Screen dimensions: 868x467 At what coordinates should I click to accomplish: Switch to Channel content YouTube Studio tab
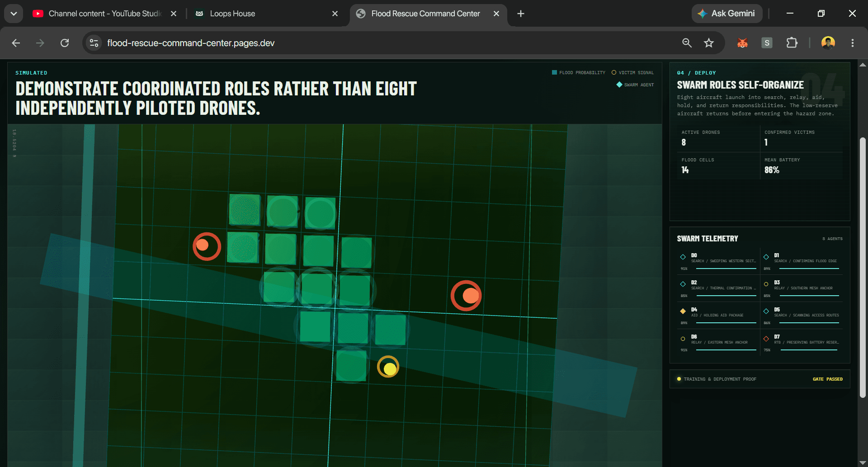[x=105, y=14]
